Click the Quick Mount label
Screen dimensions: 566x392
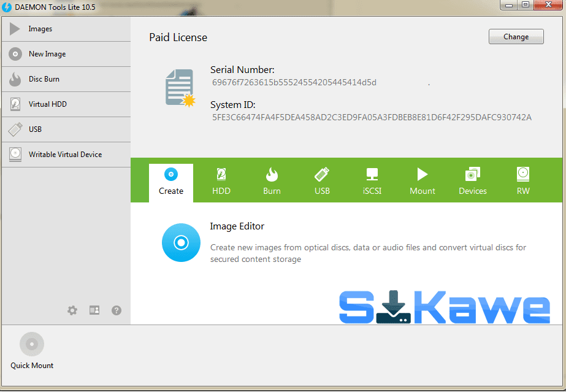point(32,366)
